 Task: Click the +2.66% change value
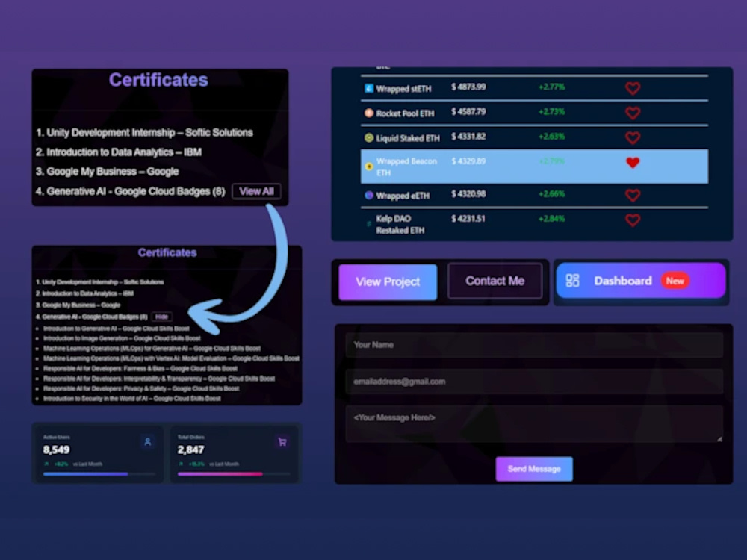point(551,194)
